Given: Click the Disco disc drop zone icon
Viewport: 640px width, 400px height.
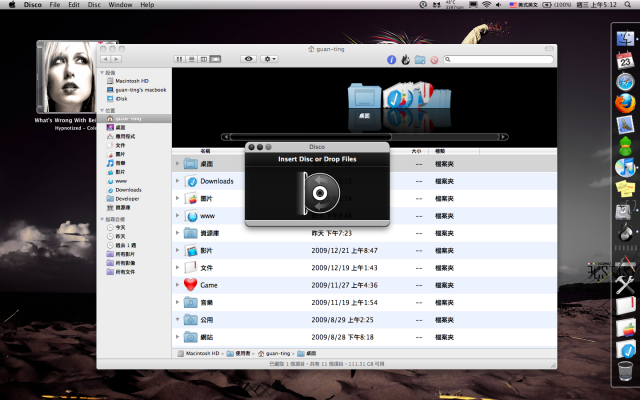Looking at the screenshot, I should (x=319, y=193).
